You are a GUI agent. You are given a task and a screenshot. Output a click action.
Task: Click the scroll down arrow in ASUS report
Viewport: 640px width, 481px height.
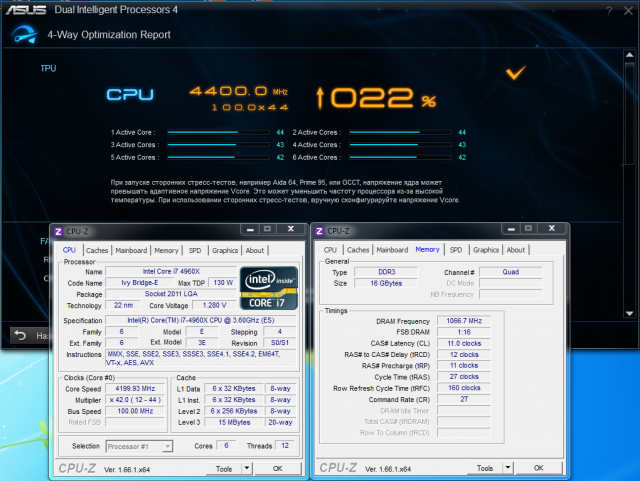click(629, 314)
